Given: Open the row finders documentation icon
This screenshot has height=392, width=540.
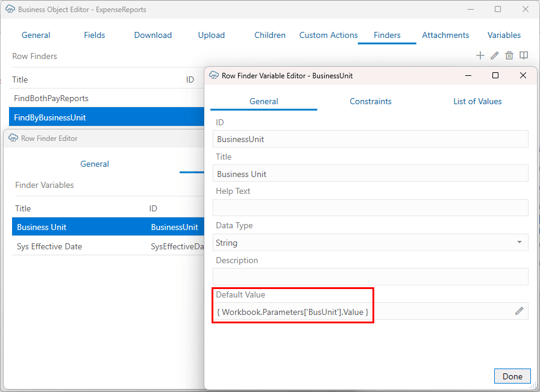Looking at the screenshot, I should point(524,55).
